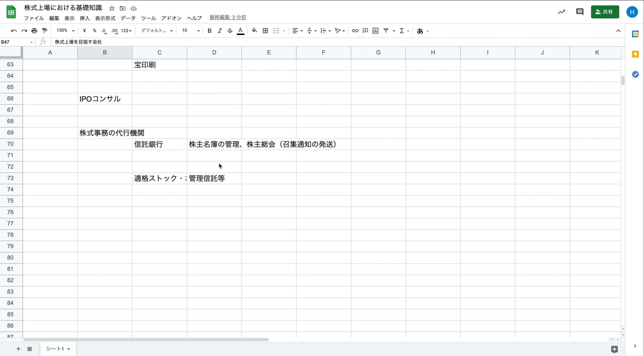Open the borders tool
644x356 pixels.
(x=265, y=31)
